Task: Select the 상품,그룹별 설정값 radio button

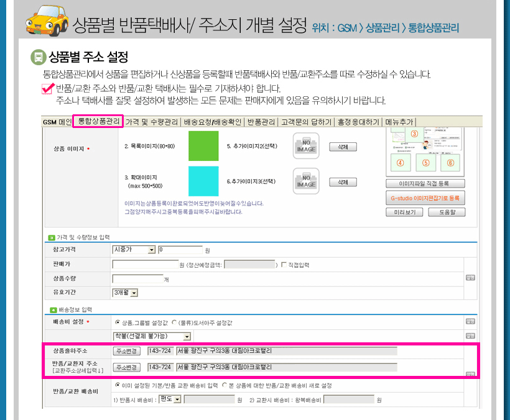Action: tap(118, 323)
